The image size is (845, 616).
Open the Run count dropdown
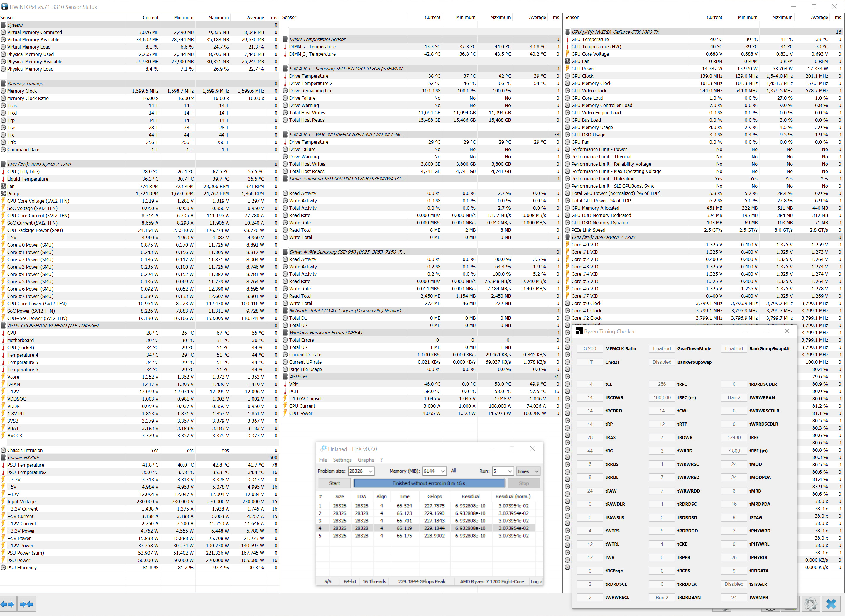pyautogui.click(x=510, y=471)
